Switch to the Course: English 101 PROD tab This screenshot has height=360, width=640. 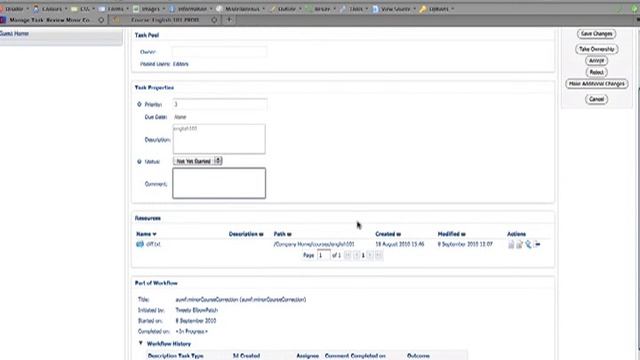click(x=165, y=20)
